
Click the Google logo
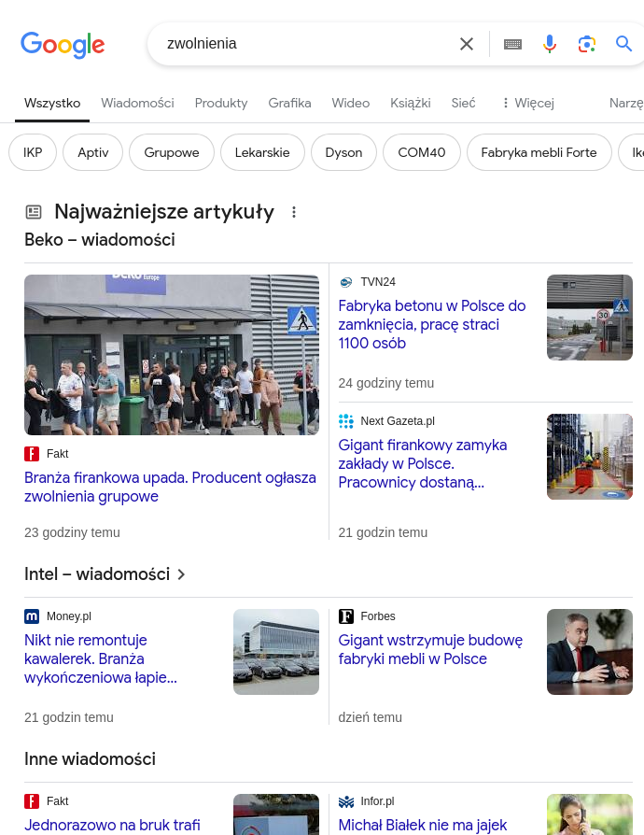[x=63, y=44]
